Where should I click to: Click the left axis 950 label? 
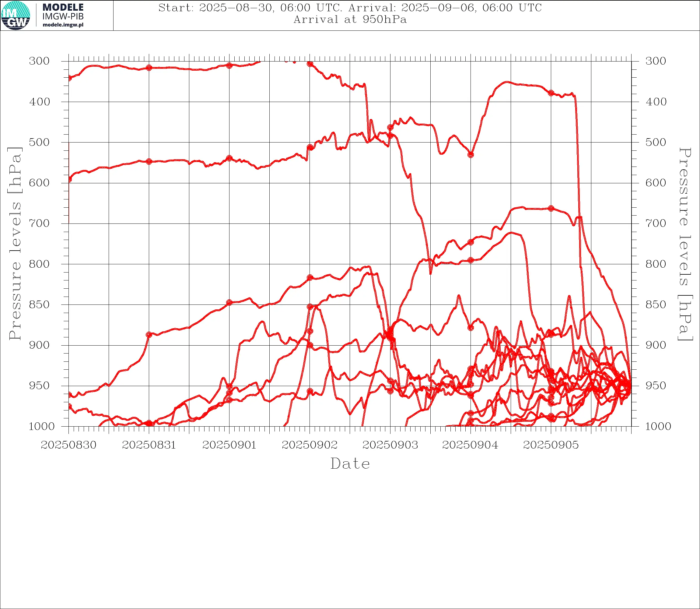click(39, 386)
